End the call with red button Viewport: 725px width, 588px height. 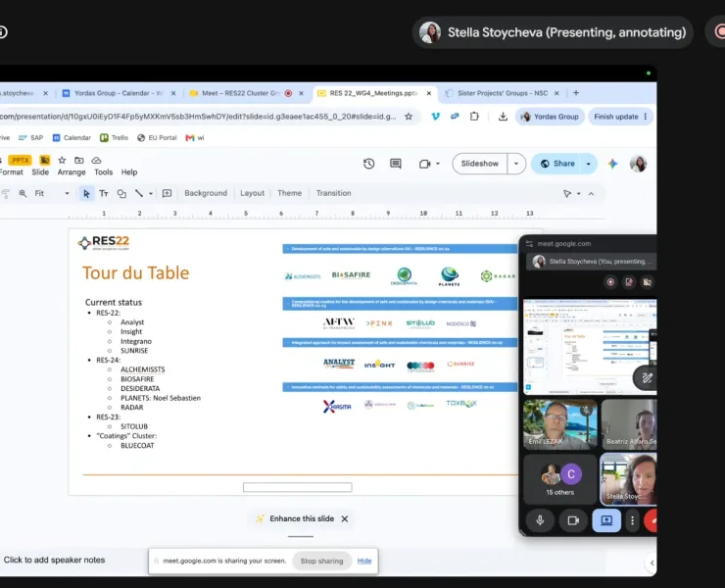(651, 521)
